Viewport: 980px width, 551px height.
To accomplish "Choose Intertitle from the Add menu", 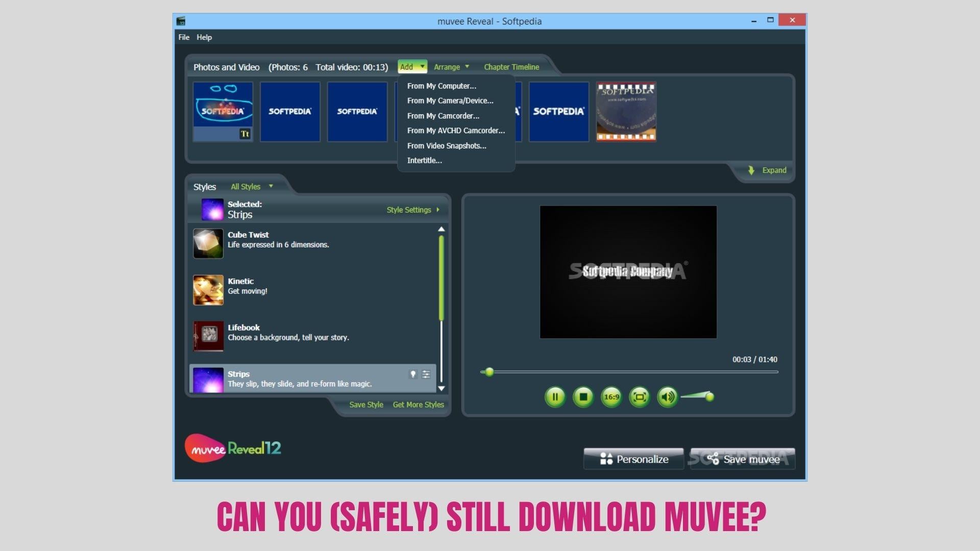I will [424, 160].
